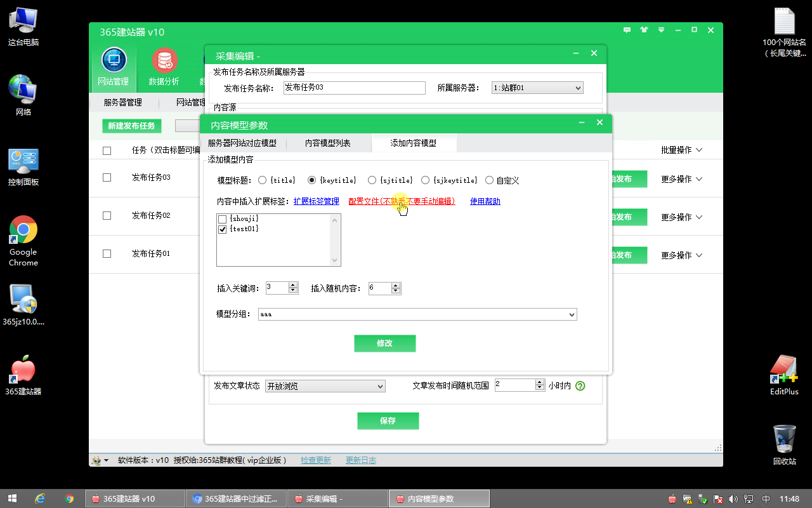This screenshot has height=508, width=812.
Task: Switch to 添加内容模型 tab
Action: pyautogui.click(x=414, y=144)
